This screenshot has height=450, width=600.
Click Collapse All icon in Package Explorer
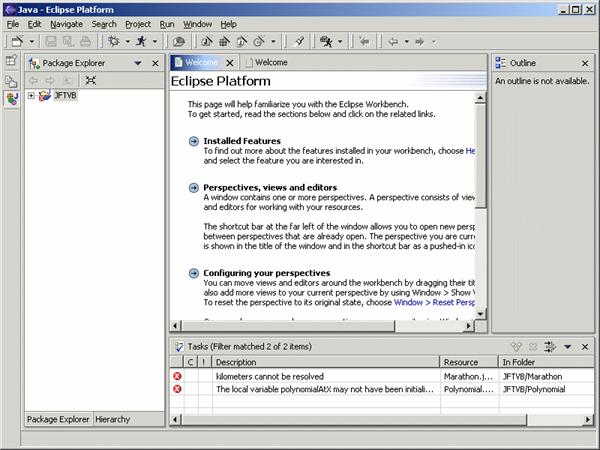90,80
